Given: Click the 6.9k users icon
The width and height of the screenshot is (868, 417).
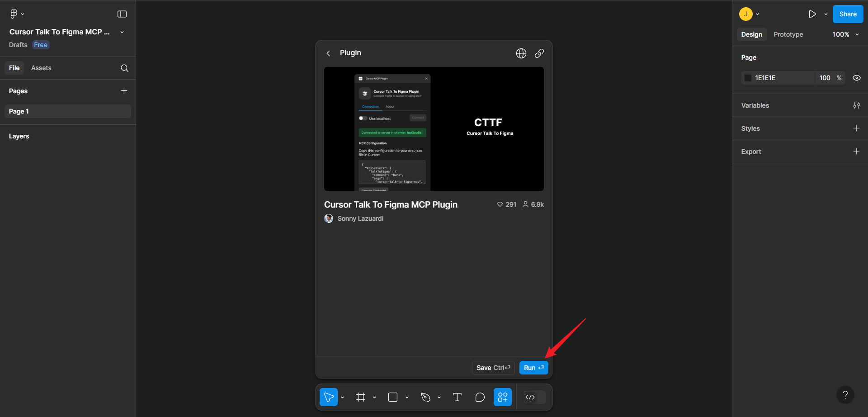Looking at the screenshot, I should [525, 204].
